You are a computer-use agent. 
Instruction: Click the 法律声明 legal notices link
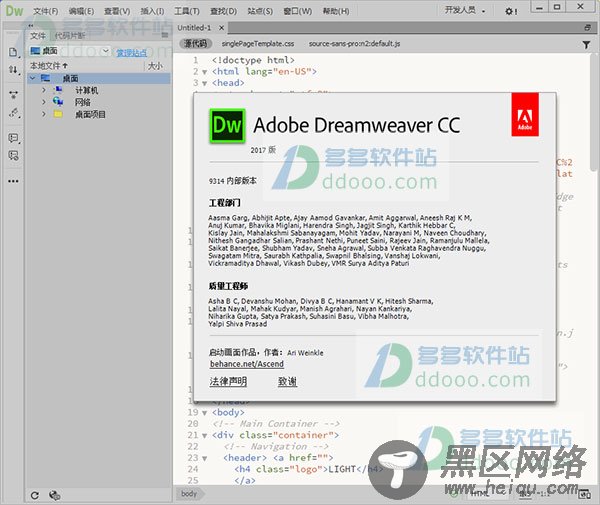pos(228,381)
